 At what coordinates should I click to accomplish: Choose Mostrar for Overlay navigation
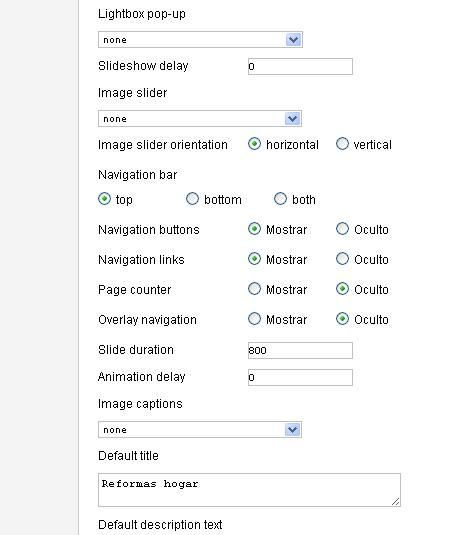click(254, 319)
